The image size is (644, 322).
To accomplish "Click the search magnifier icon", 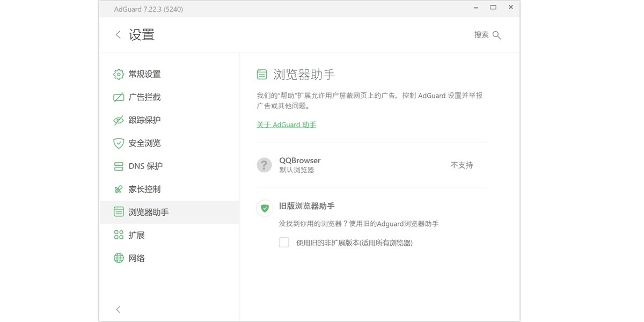I will (x=496, y=34).
